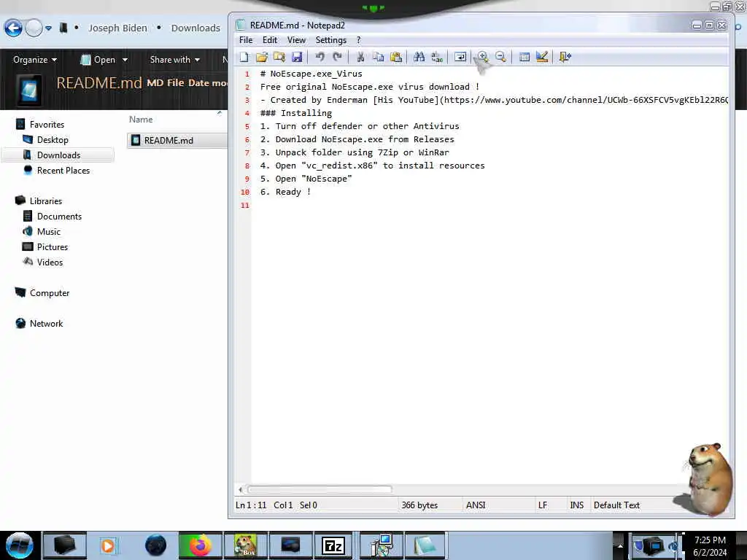Click the Undo arrow in Notepad2 toolbar
This screenshot has width=747, height=560.
point(320,57)
